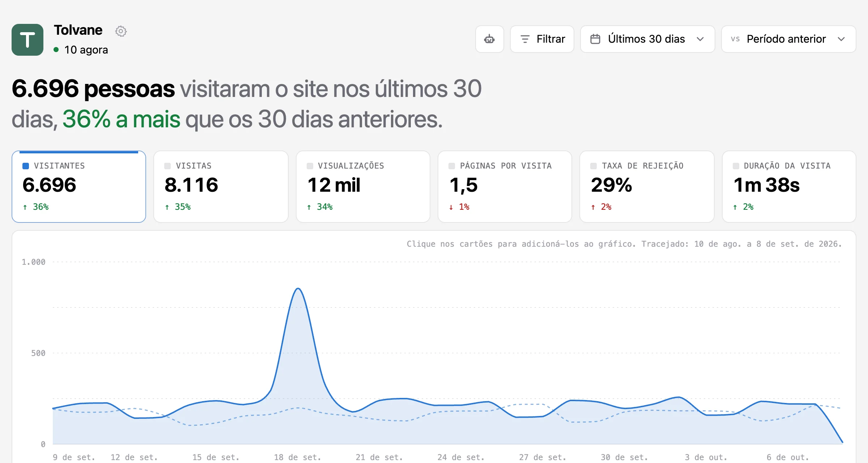Image resolution: width=868 pixels, height=463 pixels.
Task: Select the 8.116 Visitas value
Action: (191, 185)
